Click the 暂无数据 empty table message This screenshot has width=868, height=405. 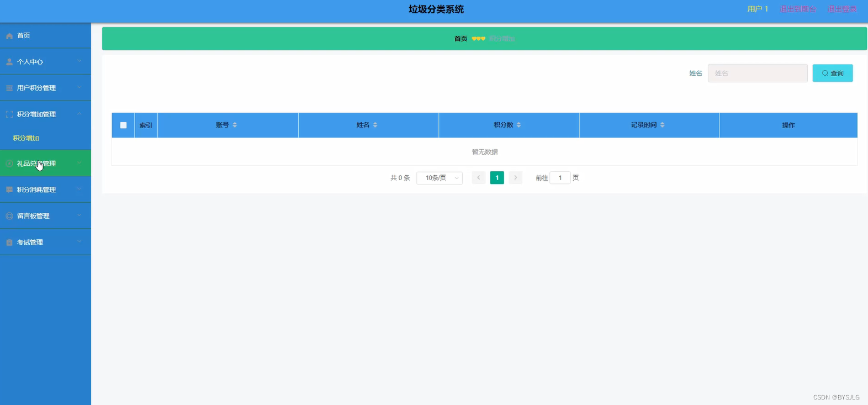click(485, 152)
